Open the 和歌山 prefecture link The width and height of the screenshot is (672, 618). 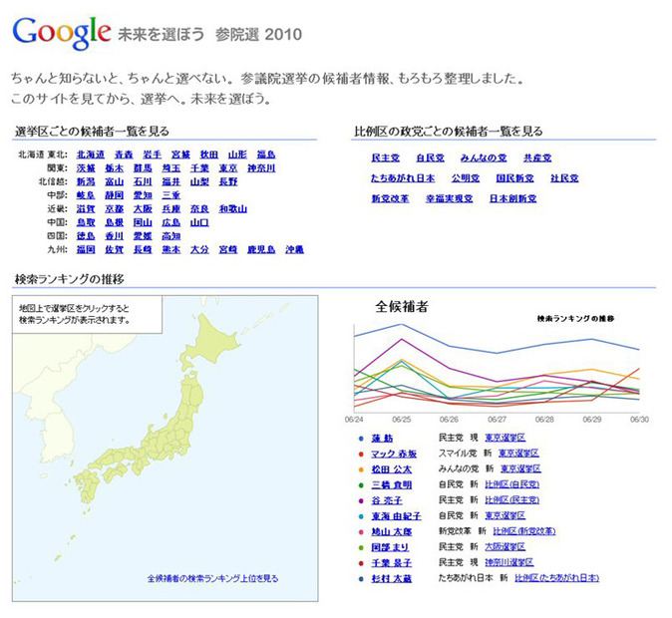(232, 209)
